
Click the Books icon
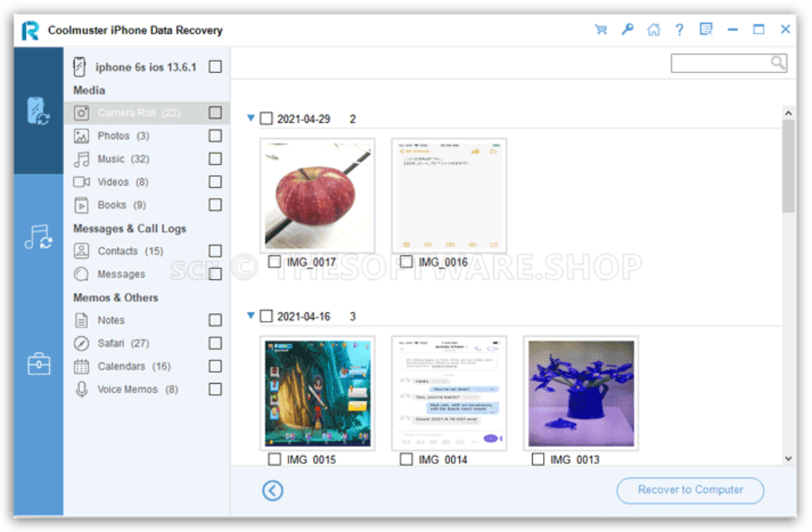(x=82, y=205)
